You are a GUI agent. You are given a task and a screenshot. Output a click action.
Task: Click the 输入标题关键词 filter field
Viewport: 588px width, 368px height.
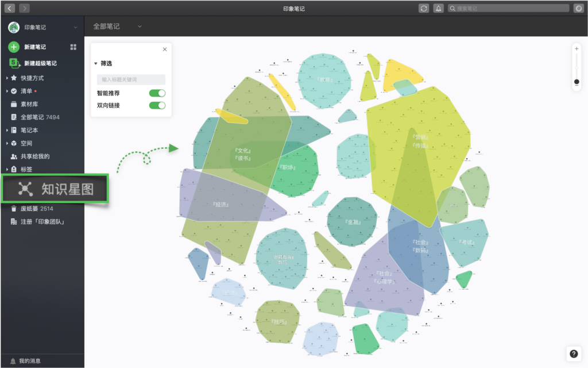[x=131, y=79]
